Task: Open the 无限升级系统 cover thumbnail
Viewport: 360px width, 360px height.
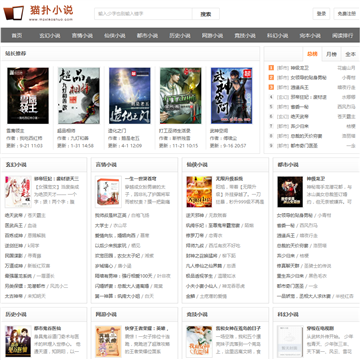Action: coord(199,192)
